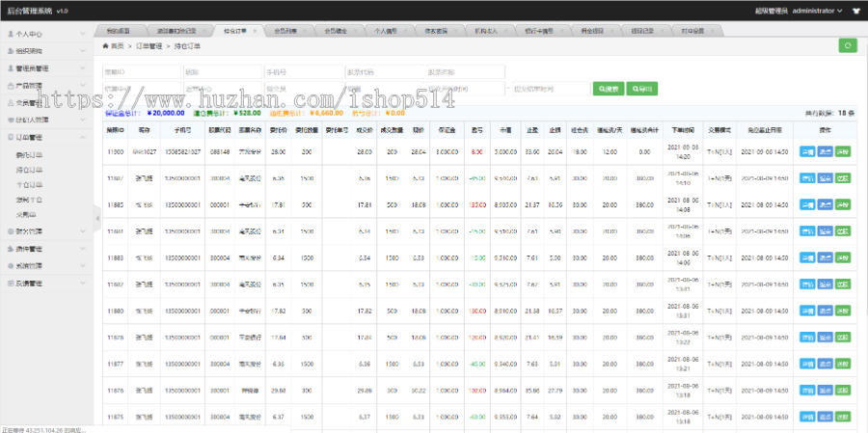
Task: Collapse the sidebar using the arrow handle
Action: (96, 218)
